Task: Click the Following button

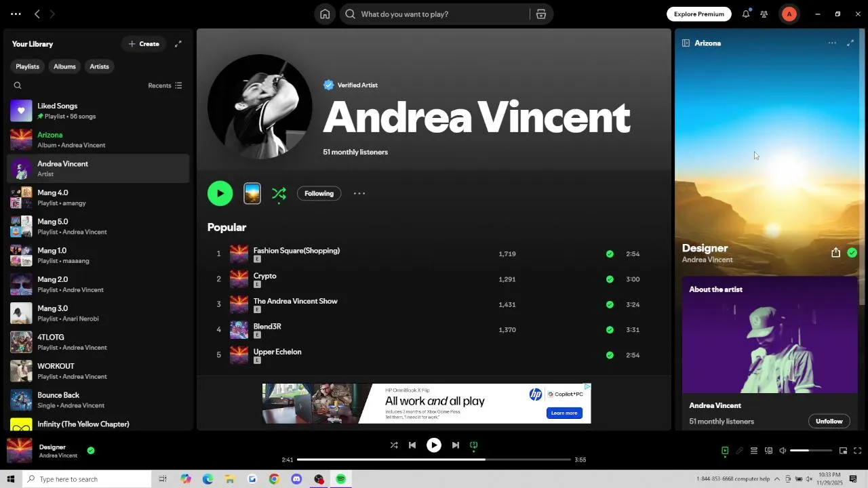Action: (x=319, y=193)
